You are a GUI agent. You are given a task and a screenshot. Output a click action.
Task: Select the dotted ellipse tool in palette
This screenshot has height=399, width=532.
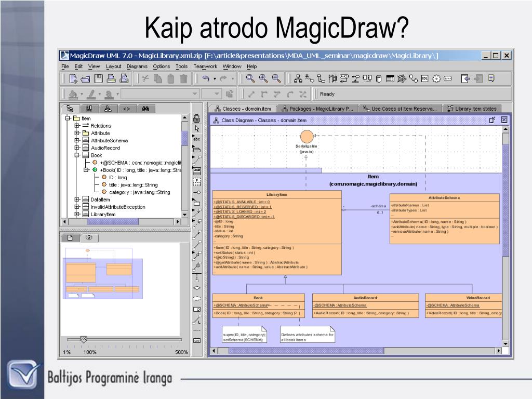point(197,299)
